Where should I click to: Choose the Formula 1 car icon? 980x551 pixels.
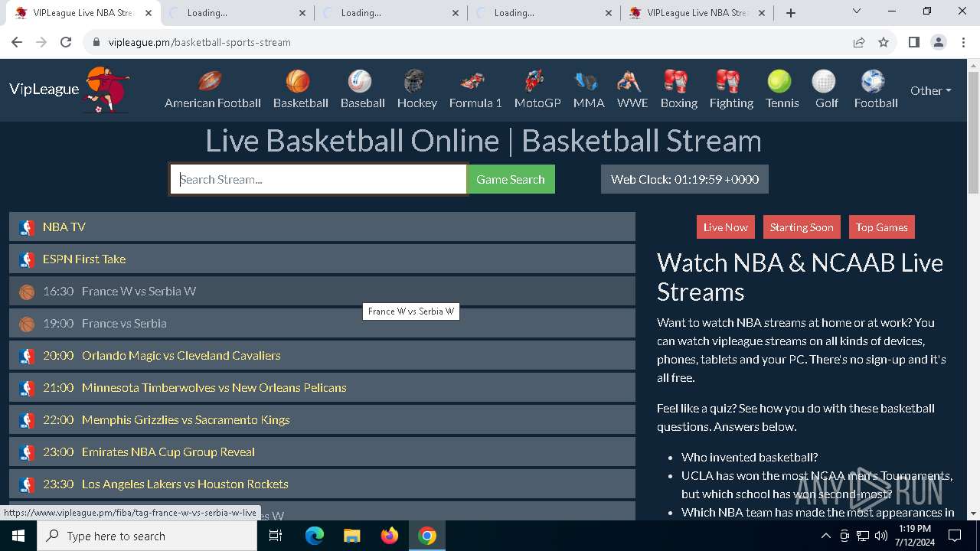(472, 80)
